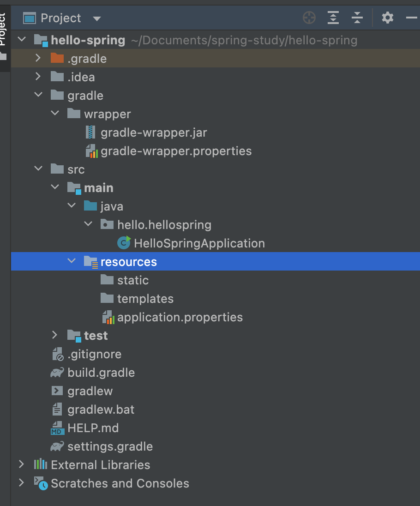Expand the Scratches and Consoles chevron
The height and width of the screenshot is (506, 420).
tap(21, 482)
